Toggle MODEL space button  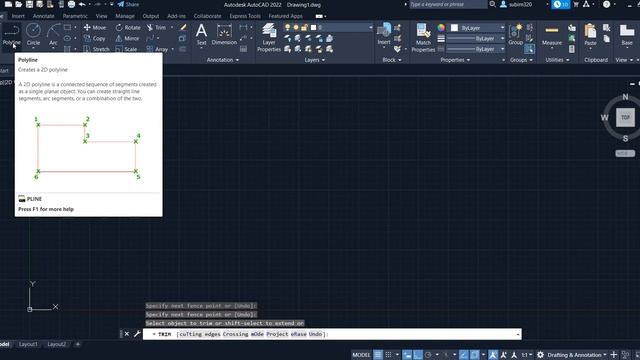click(x=361, y=355)
